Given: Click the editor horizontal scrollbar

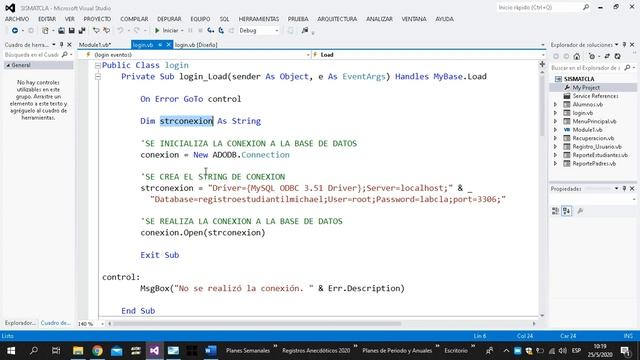Looking at the screenshot, I should (x=257, y=324).
